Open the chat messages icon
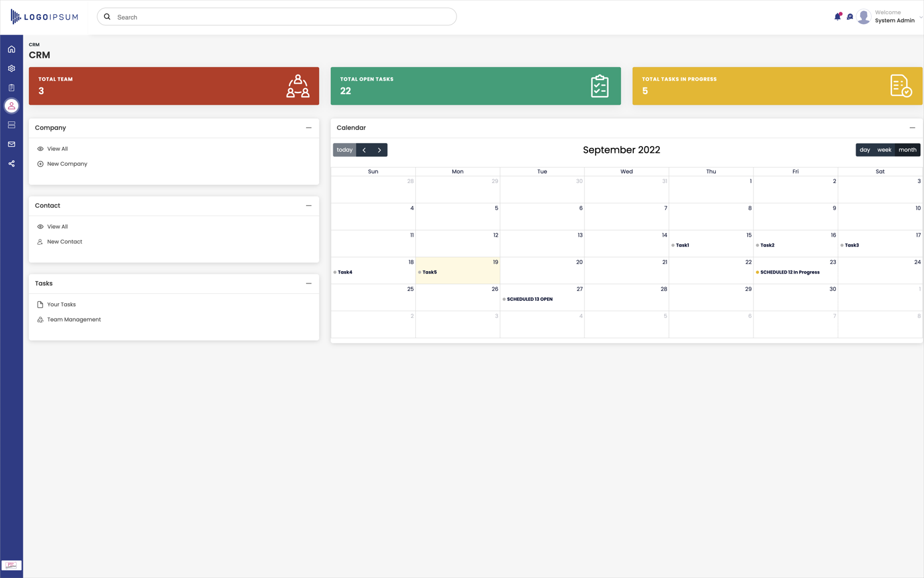Screen dimensions: 924x578 tap(850, 17)
